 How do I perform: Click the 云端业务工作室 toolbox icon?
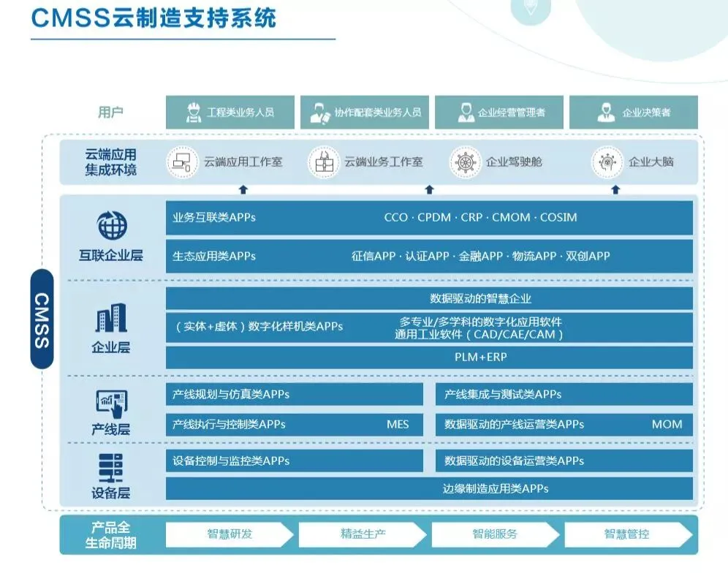pos(324,162)
